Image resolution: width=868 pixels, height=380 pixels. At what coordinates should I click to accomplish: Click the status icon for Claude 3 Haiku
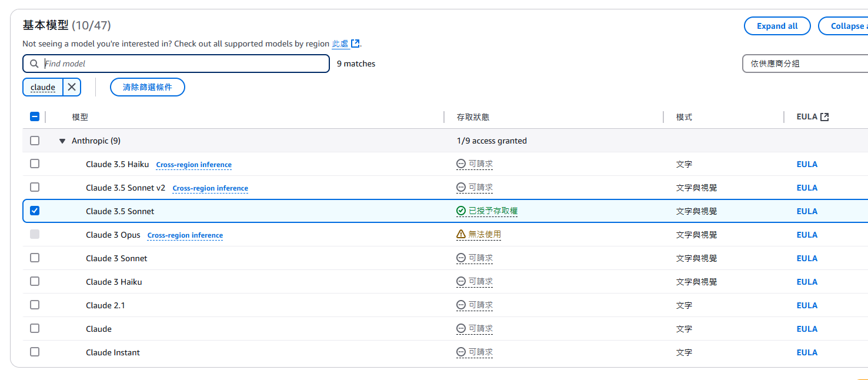pyautogui.click(x=461, y=282)
